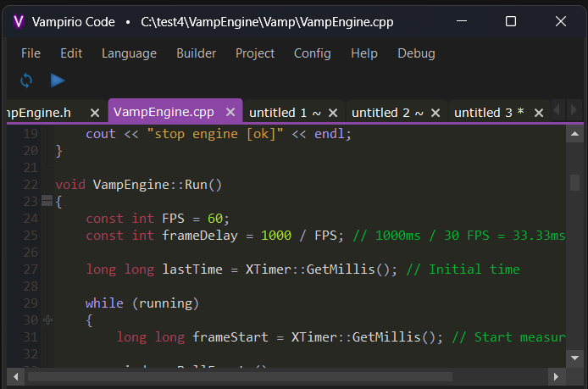Open the Debug menu
Image resolution: width=588 pixels, height=389 pixels.
tap(416, 53)
